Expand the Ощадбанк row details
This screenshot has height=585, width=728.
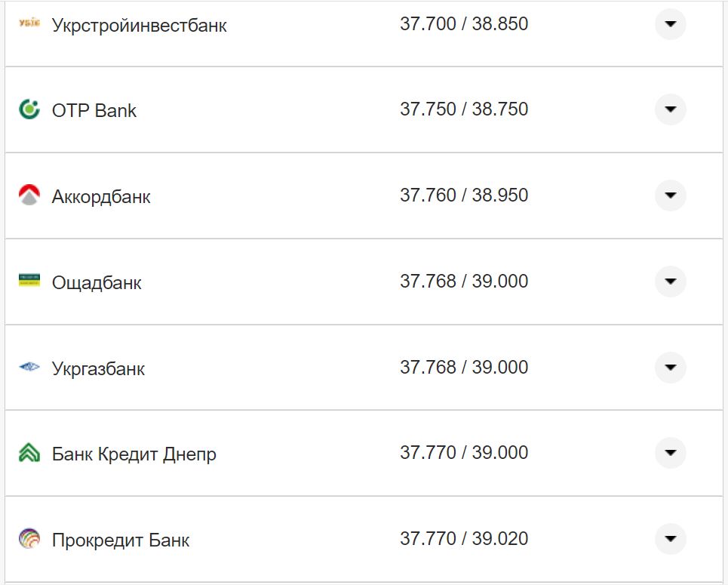pyautogui.click(x=670, y=281)
